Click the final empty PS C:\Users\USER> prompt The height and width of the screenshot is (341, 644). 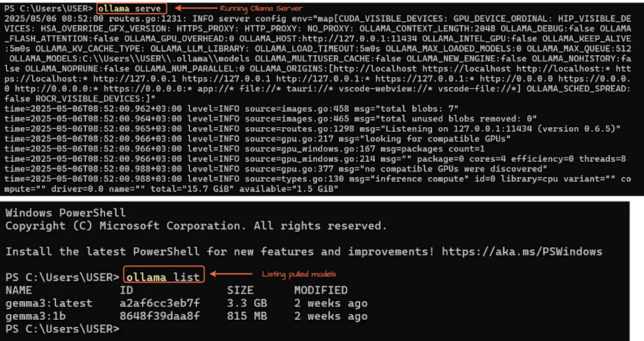click(x=62, y=329)
